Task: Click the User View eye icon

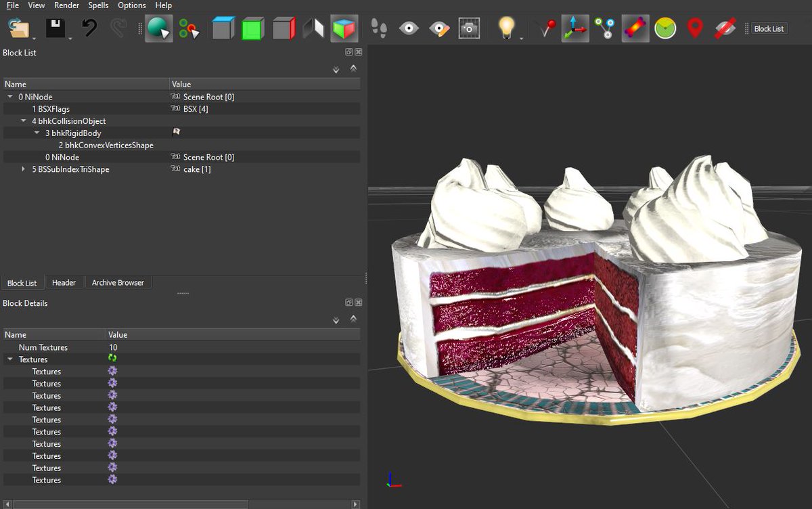Action: [x=409, y=28]
